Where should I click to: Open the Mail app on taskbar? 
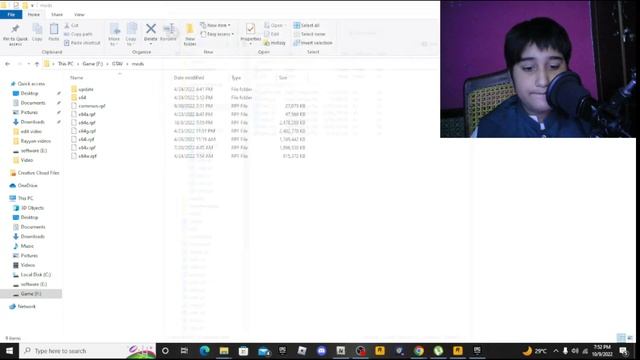click(x=264, y=351)
